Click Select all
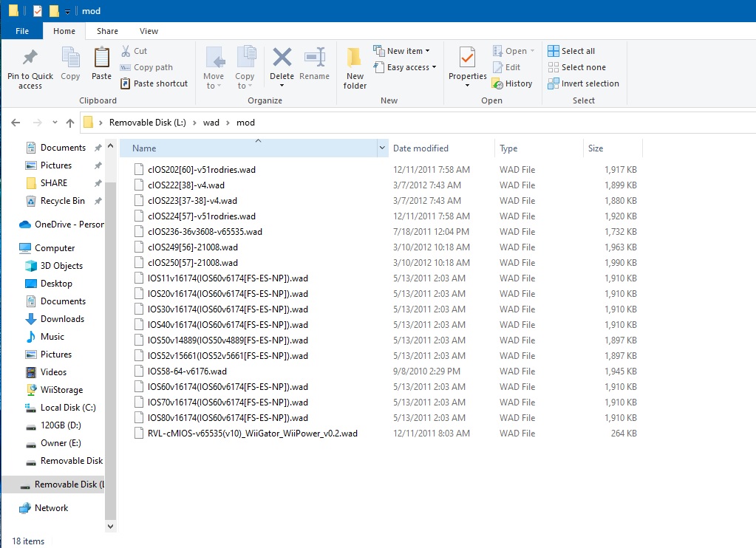The width and height of the screenshot is (756, 548). [x=571, y=51]
